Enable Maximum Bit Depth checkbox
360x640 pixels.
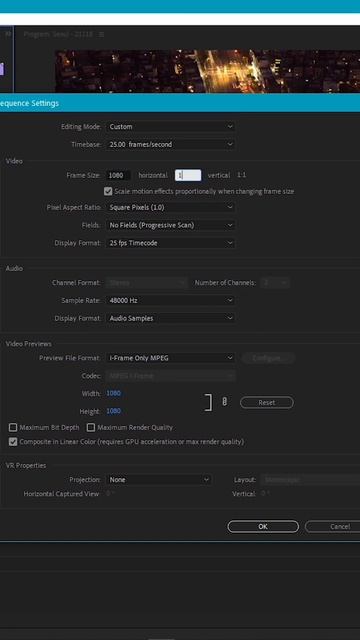[x=13, y=427]
